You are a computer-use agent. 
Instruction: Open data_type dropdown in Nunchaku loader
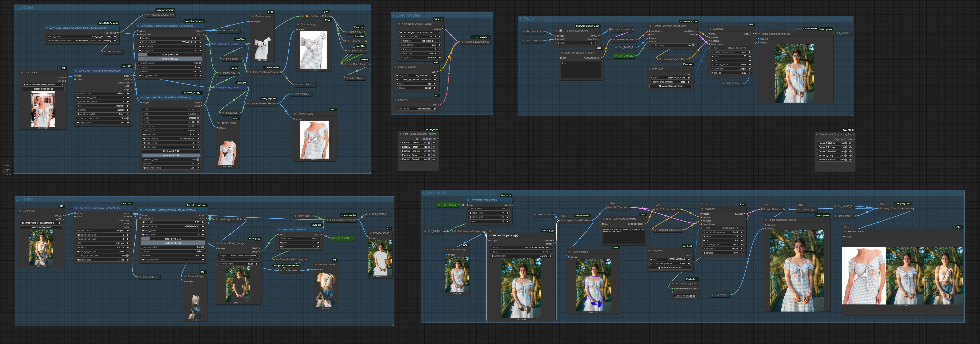tap(420, 53)
